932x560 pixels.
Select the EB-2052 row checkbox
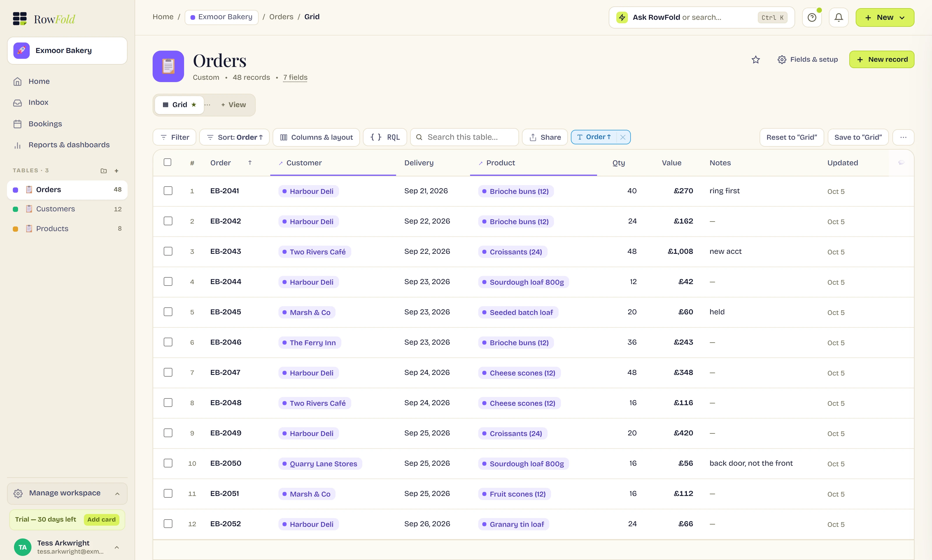pos(168,524)
